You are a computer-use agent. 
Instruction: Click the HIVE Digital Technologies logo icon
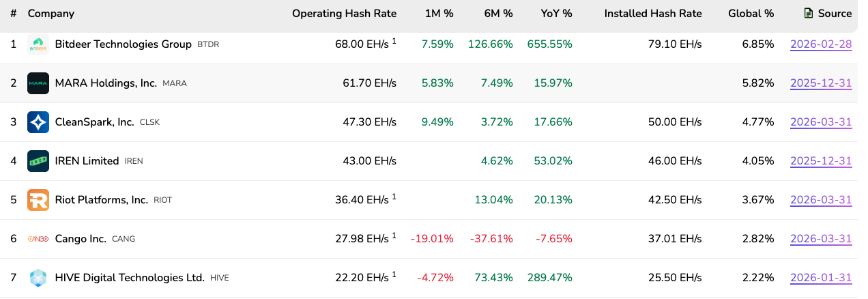coord(38,278)
